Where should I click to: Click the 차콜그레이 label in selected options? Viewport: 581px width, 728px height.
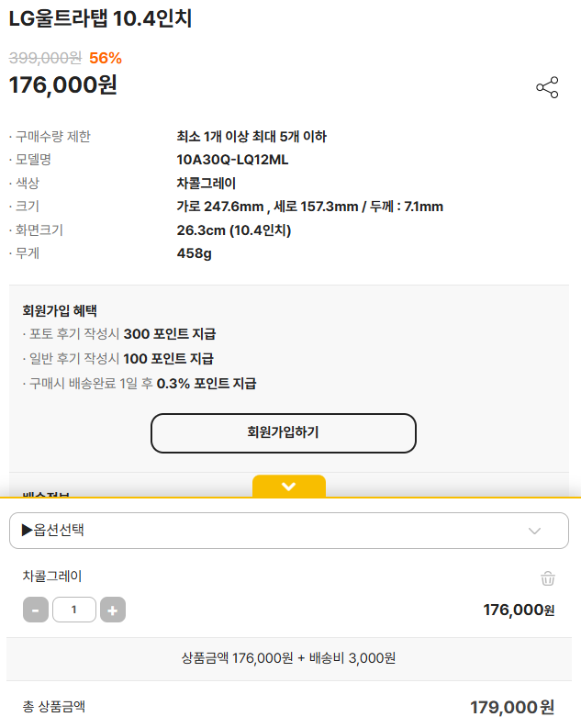click(52, 577)
